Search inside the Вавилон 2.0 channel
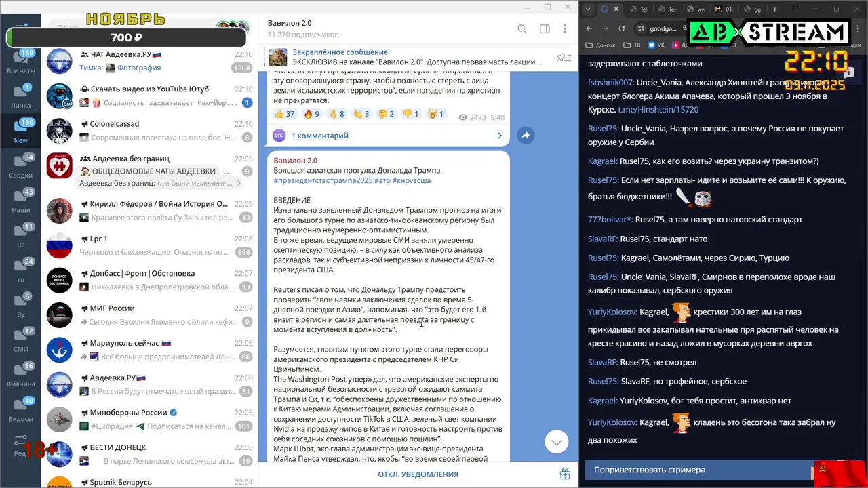Screen dimensions: 868x488 tap(522, 29)
